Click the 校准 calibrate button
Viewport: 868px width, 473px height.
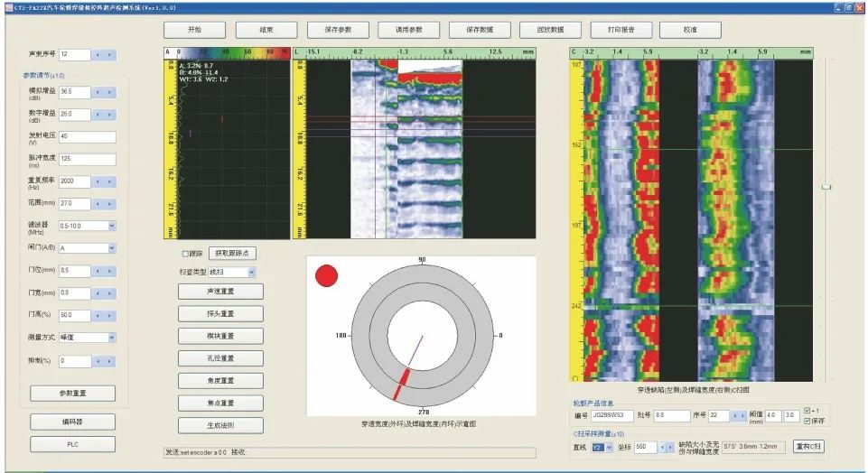pos(690,30)
